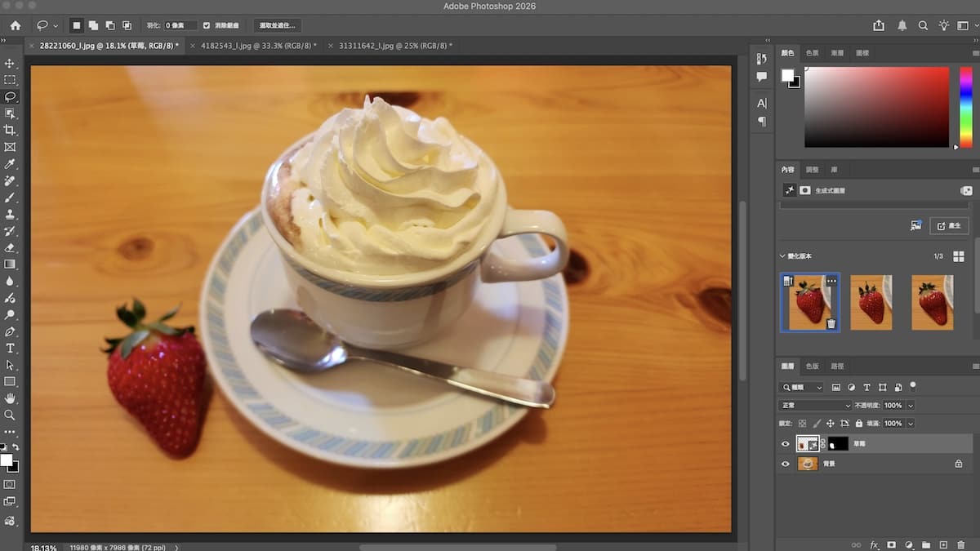The height and width of the screenshot is (551, 980).
Task: Click the Home icon in options bar
Action: click(15, 25)
